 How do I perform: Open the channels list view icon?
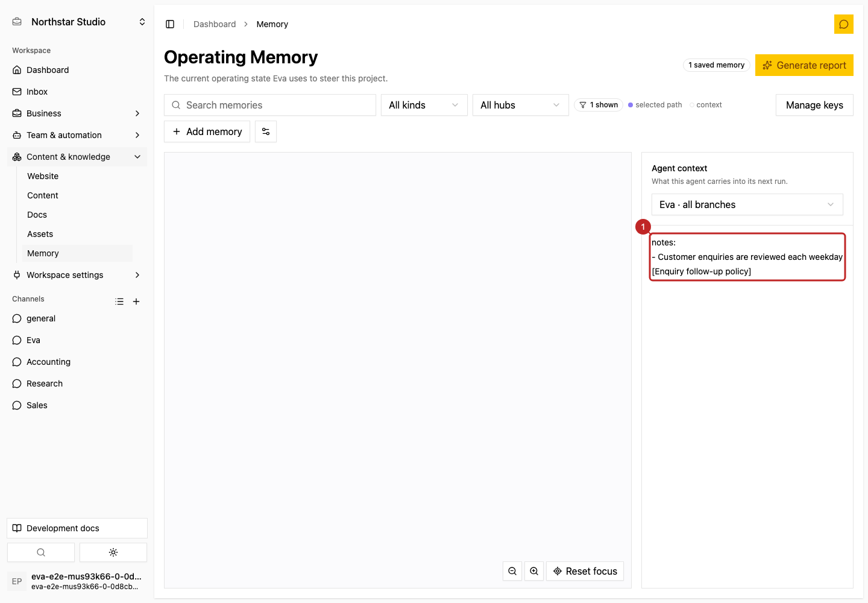tap(119, 301)
